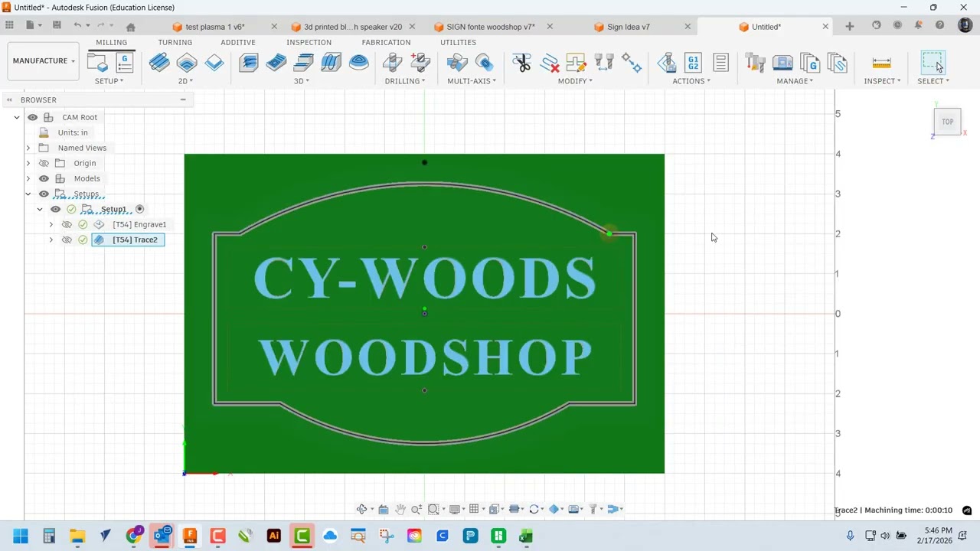Click the Replace Tool icon in Modify
Viewport: 980px width, 551px height.
[604, 63]
